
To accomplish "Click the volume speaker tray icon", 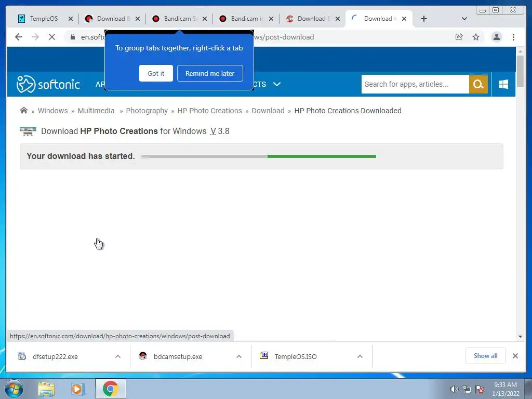I will coord(454,389).
